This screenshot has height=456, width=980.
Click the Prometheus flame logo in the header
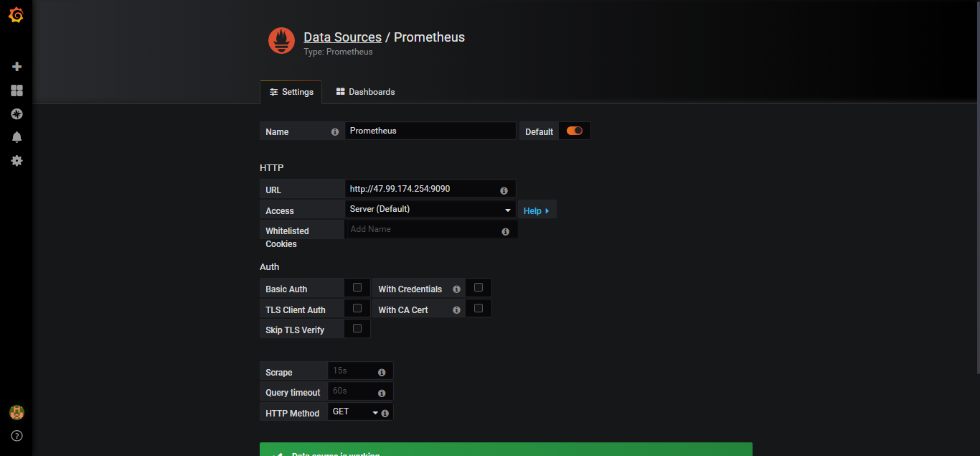pos(282,41)
